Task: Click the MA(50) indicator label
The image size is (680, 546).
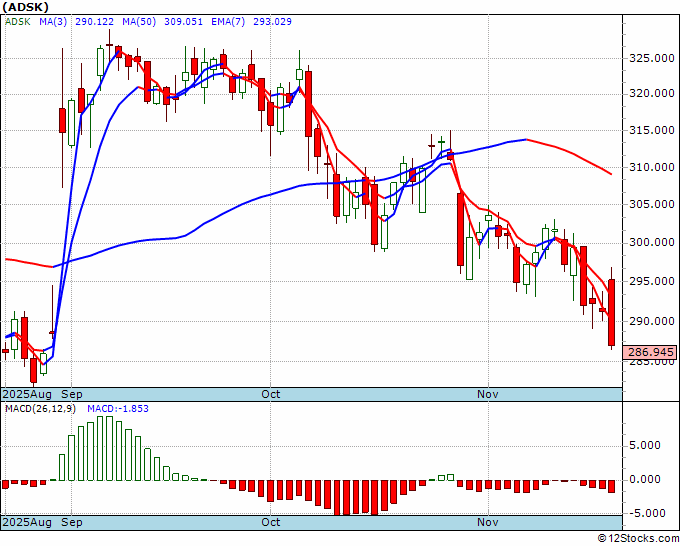Action: coord(139,22)
